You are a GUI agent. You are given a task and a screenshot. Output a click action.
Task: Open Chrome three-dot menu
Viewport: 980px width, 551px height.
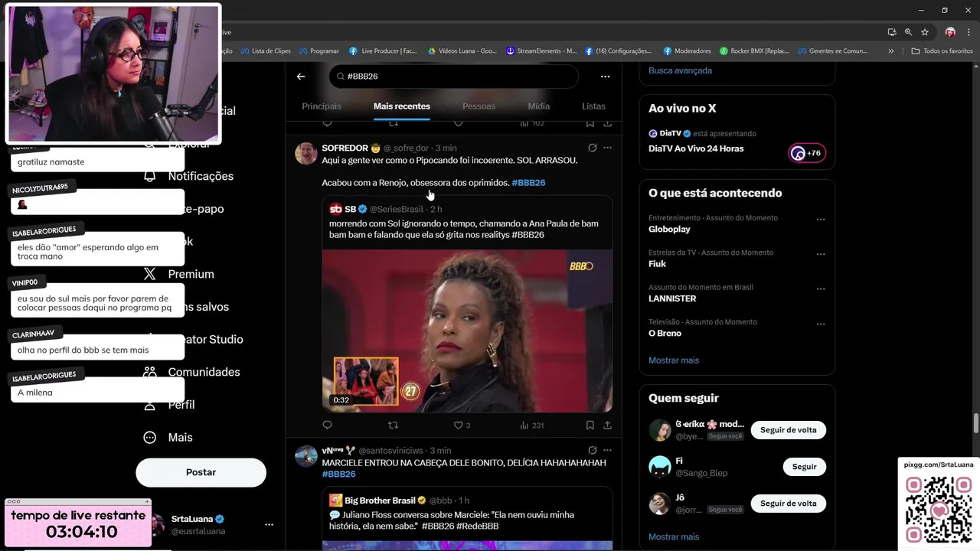pos(969,32)
